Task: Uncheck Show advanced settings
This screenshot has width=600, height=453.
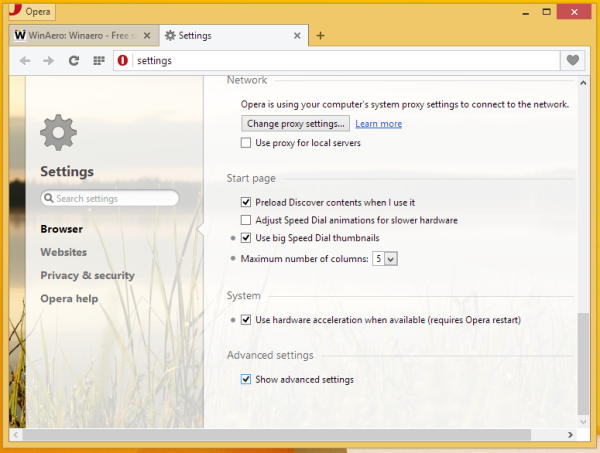Action: point(246,379)
